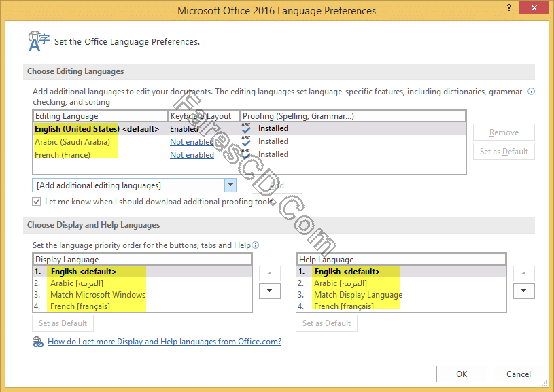This screenshot has height=392, width=554.
Task: Select 'English (United States)' editing language row
Action: click(x=249, y=129)
